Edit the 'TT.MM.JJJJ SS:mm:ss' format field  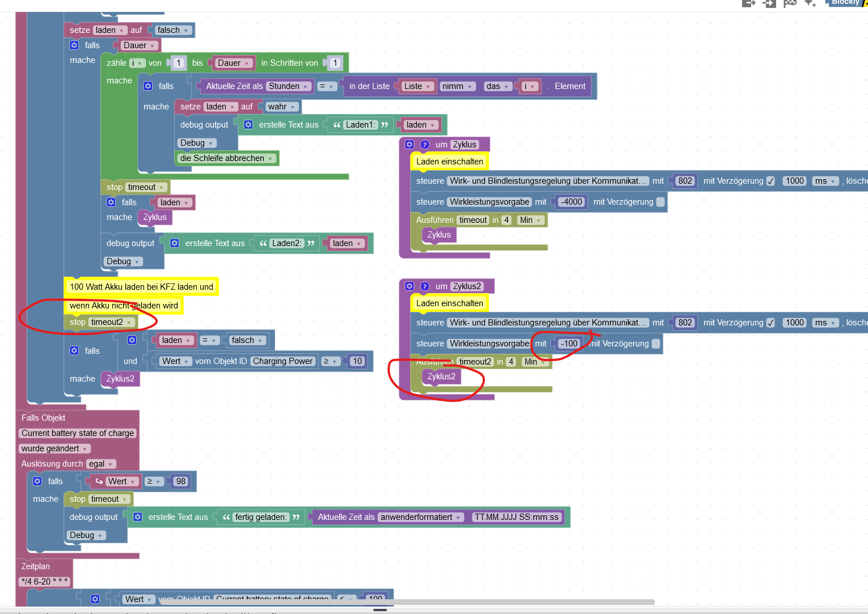click(x=517, y=517)
